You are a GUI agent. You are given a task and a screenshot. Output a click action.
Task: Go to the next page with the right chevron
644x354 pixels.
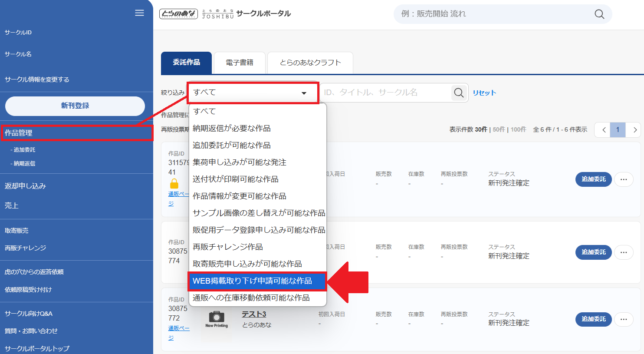click(x=634, y=129)
